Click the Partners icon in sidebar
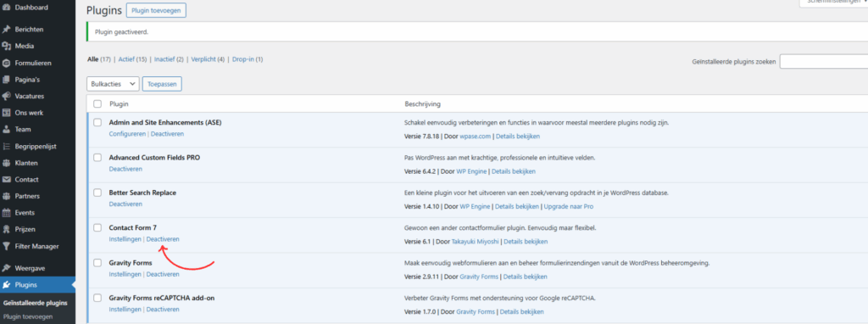 pos(7,196)
